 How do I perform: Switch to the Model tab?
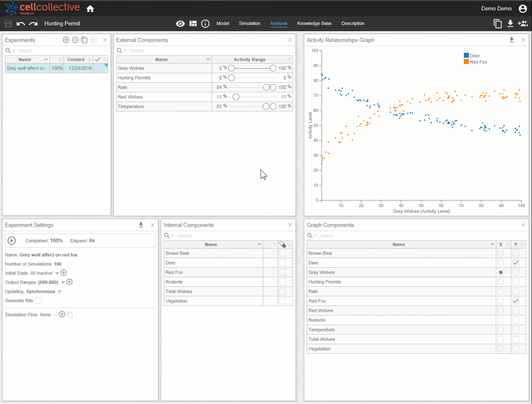(x=223, y=23)
